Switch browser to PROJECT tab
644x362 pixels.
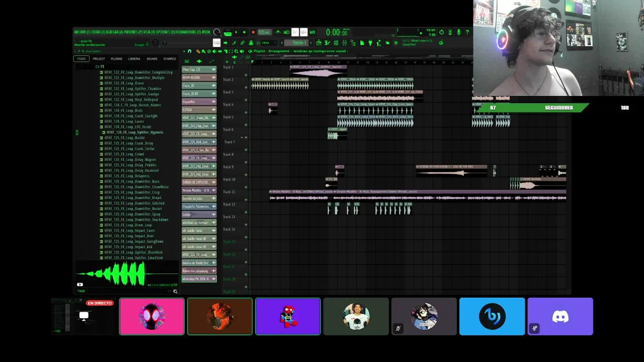(x=99, y=59)
